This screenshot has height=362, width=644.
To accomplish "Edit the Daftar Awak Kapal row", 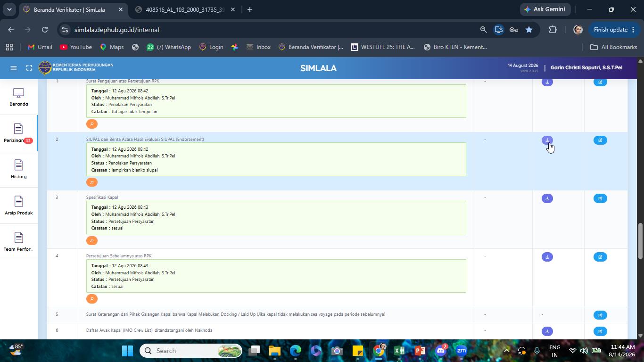I will [600, 331].
